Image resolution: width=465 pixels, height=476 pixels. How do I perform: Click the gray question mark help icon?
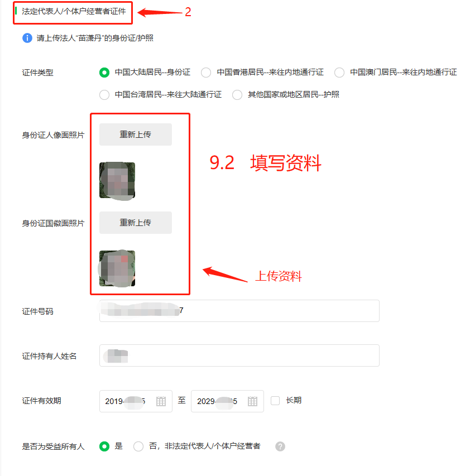(280, 446)
